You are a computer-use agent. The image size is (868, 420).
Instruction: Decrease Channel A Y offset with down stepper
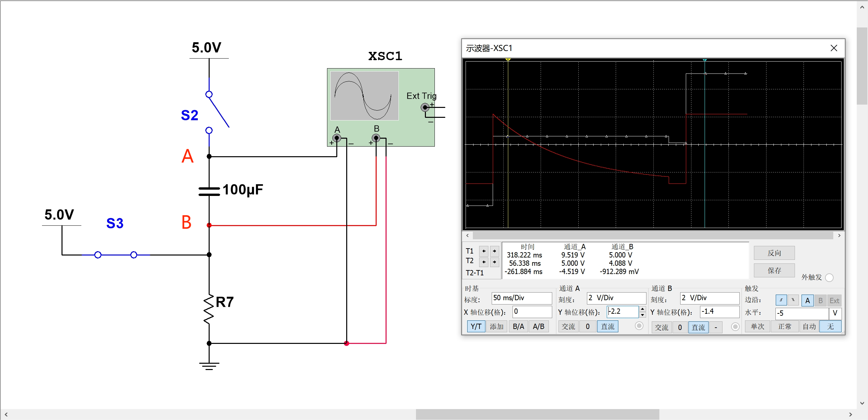(x=642, y=315)
